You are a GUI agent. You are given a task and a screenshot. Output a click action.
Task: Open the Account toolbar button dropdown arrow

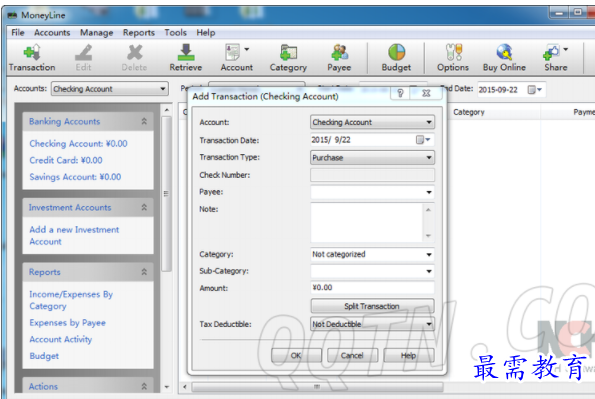tap(247, 49)
